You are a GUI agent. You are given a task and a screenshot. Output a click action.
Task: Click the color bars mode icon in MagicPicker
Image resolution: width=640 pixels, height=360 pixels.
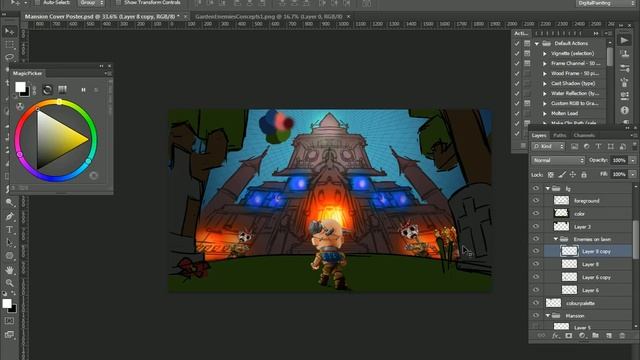62,89
